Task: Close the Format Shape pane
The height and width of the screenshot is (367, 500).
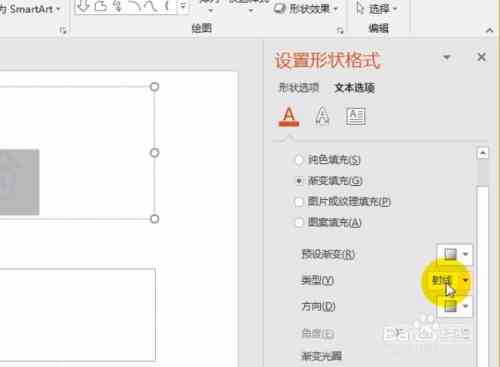Action: [481, 57]
